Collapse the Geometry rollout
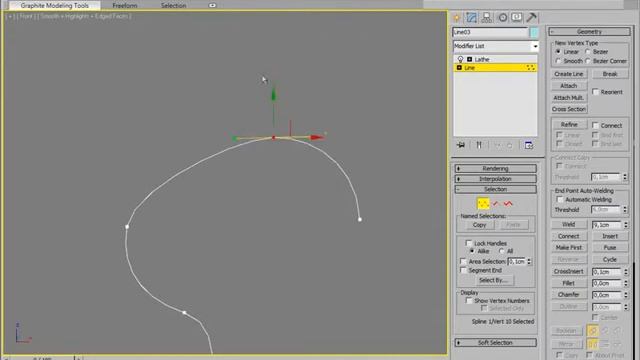 [589, 31]
